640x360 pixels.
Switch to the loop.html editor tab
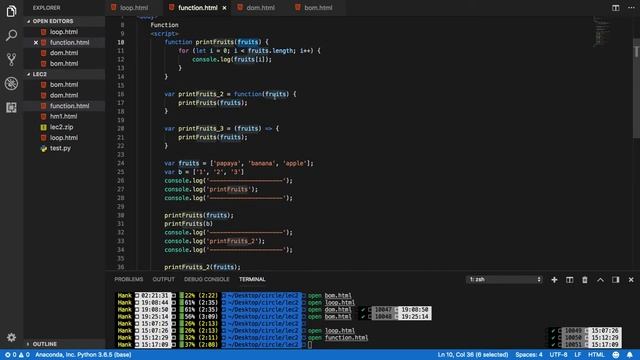pos(133,8)
